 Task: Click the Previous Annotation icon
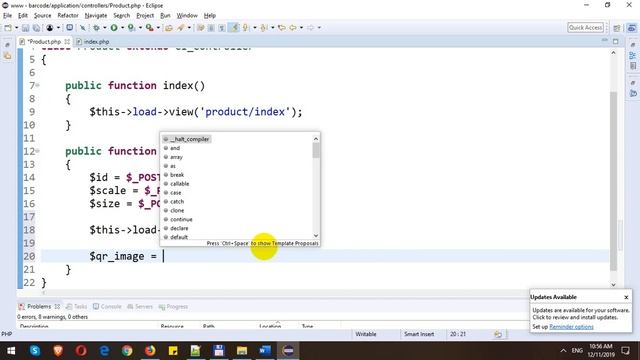[264, 28]
